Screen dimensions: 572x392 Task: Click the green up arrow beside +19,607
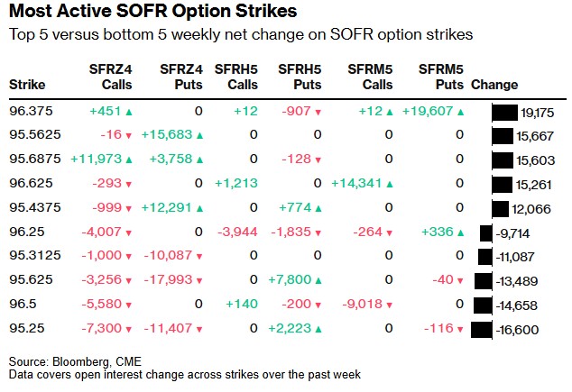pyautogui.click(x=460, y=112)
